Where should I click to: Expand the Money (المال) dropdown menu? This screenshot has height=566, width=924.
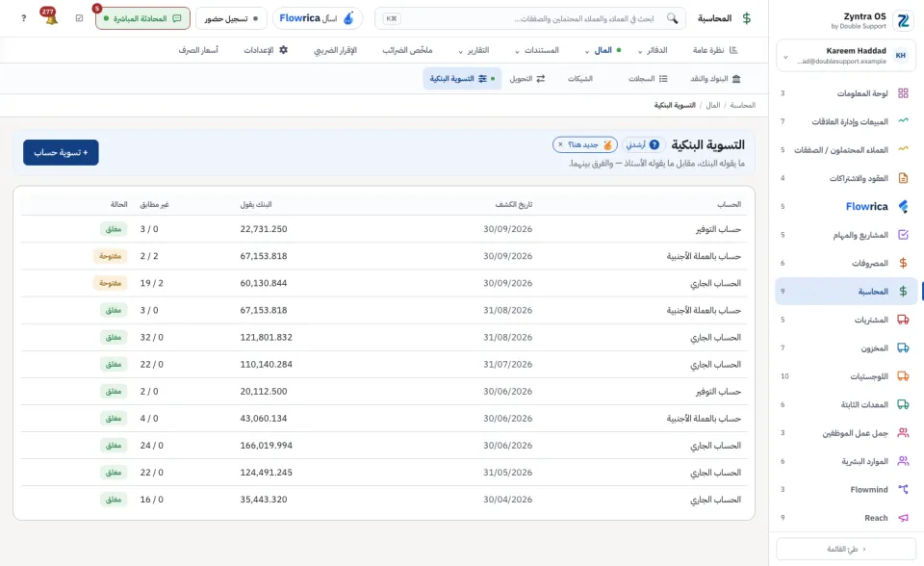603,50
